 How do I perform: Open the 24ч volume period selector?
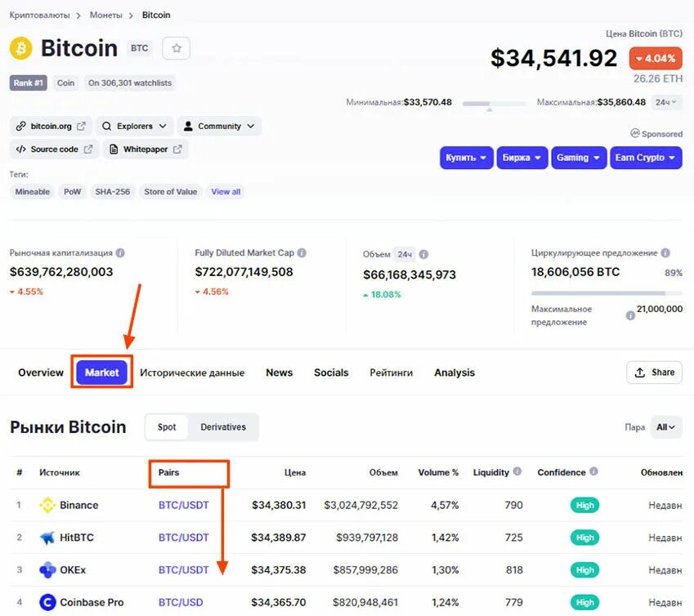(x=405, y=254)
